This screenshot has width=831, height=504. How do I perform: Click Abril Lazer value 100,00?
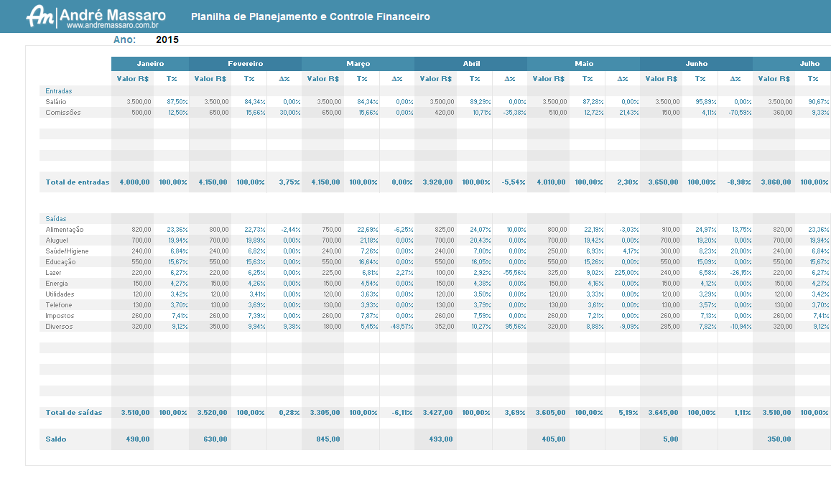click(445, 272)
